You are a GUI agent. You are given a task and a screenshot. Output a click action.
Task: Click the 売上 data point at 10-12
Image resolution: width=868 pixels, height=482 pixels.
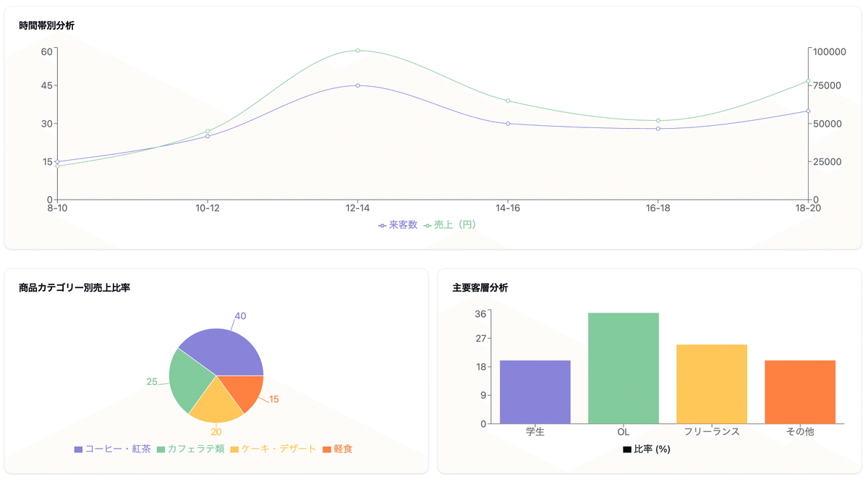coord(208,132)
